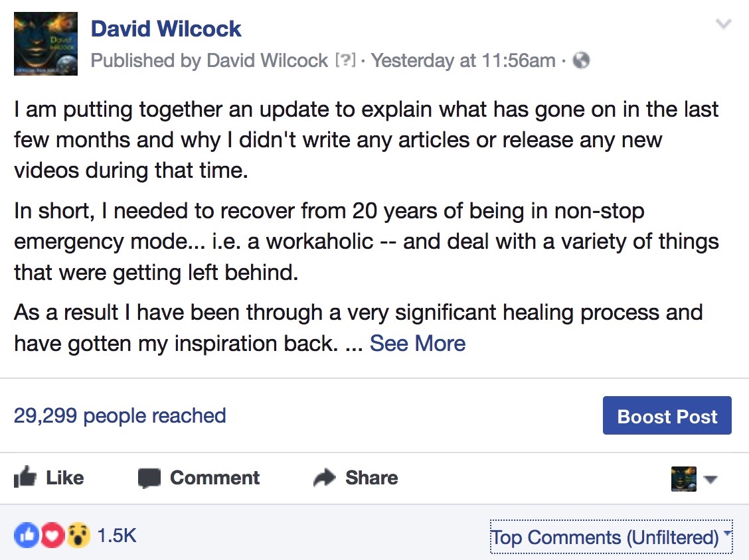Click the Yesterday at 11:56am timestamp
The height and width of the screenshot is (560, 749).
pos(463,60)
